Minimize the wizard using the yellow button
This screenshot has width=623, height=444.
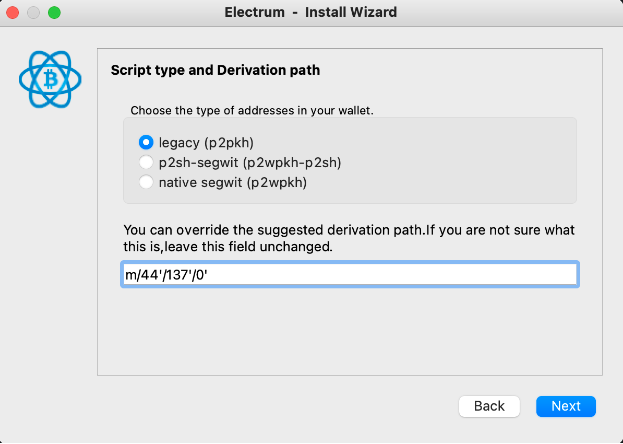tap(34, 14)
